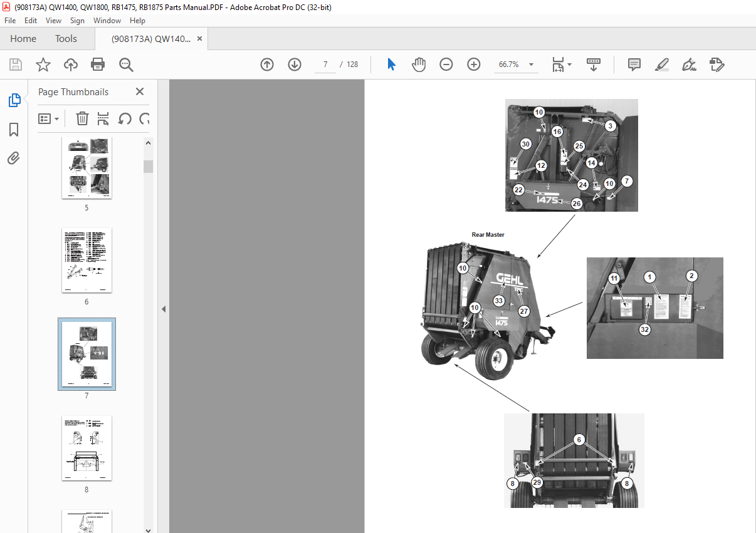This screenshot has height=533, width=756.
Task: Open the View menu
Action: click(x=54, y=21)
